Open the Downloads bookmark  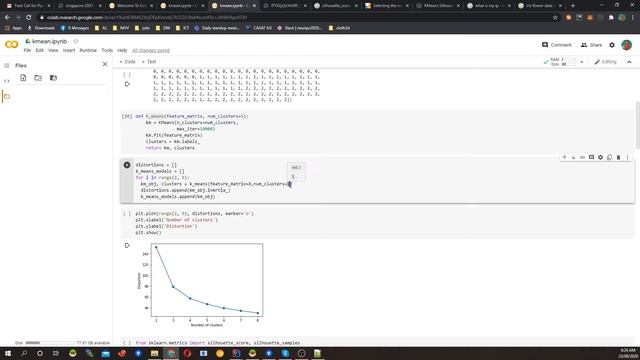click(41, 28)
